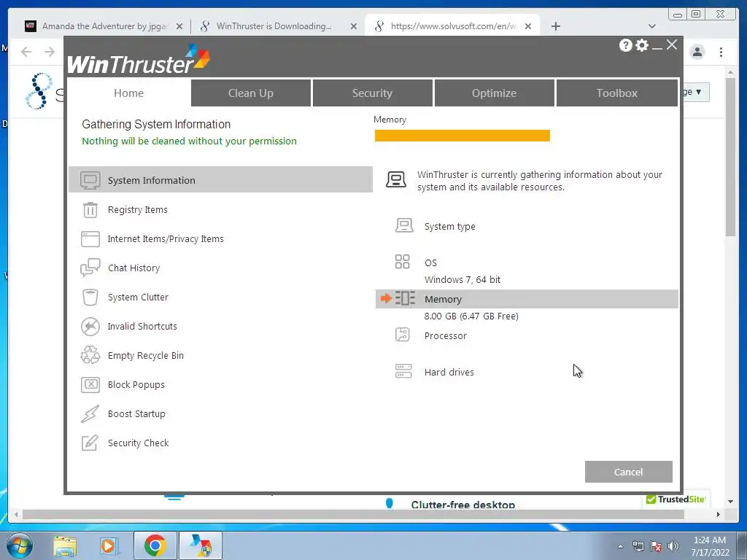Click the Chrome forward arrow
Image resolution: width=747 pixels, height=560 pixels.
pyautogui.click(x=50, y=52)
